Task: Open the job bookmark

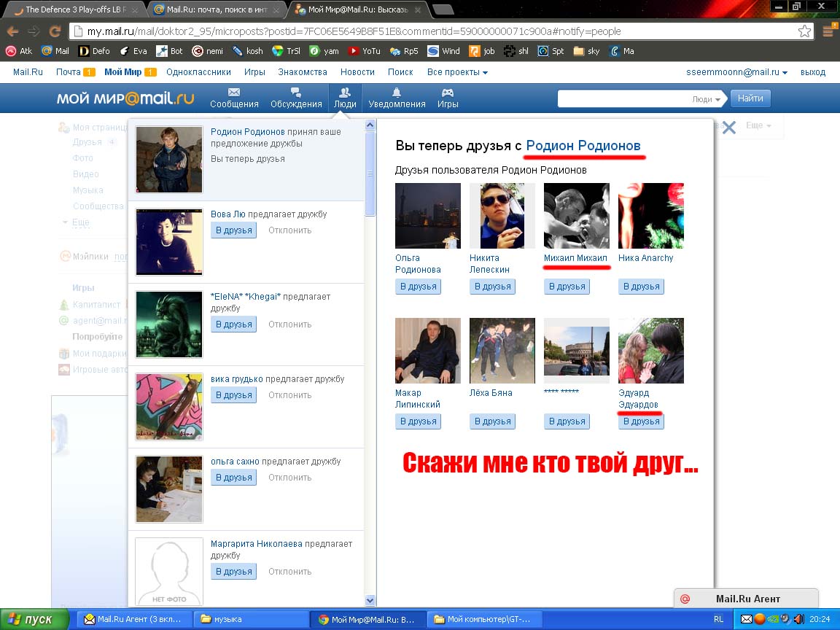Action: (x=482, y=51)
